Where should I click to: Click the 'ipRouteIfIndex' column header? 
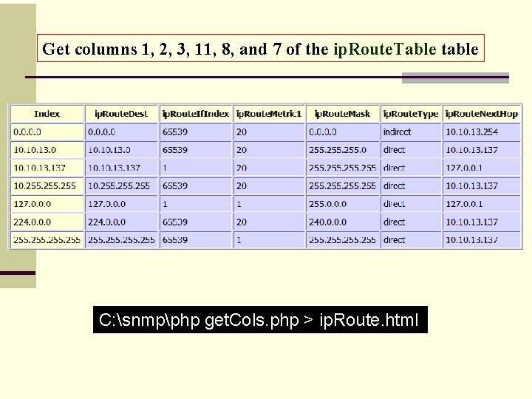click(195, 114)
